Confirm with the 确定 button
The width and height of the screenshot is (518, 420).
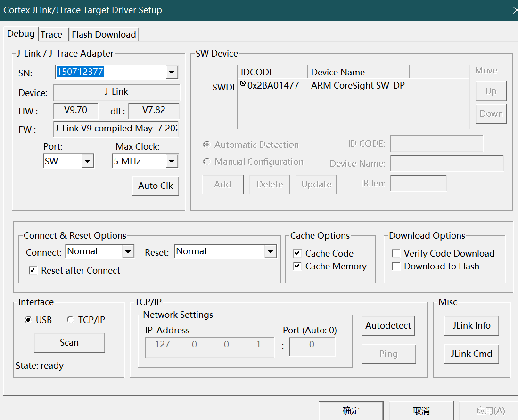pyautogui.click(x=351, y=411)
